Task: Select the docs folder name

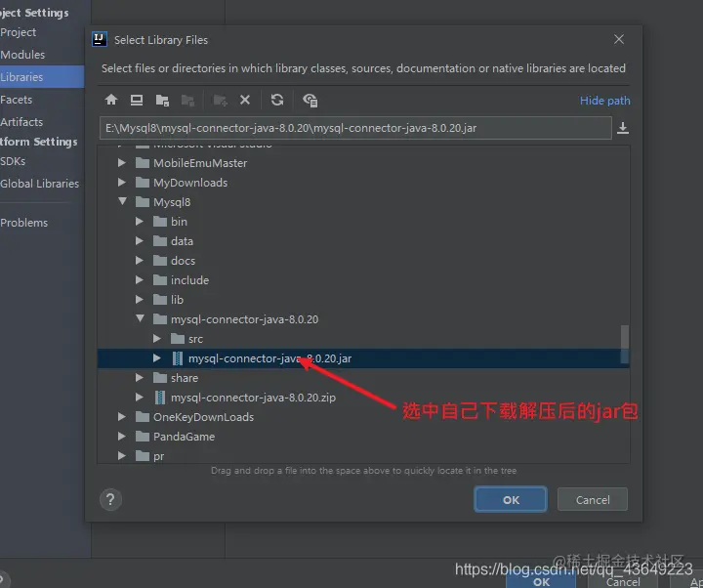Action: coord(183,261)
